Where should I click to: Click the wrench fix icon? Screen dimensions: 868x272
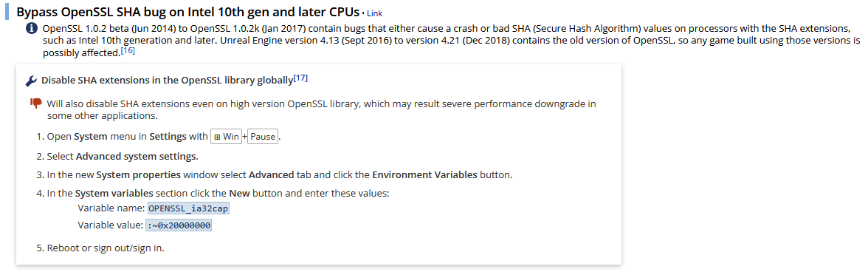tap(32, 81)
